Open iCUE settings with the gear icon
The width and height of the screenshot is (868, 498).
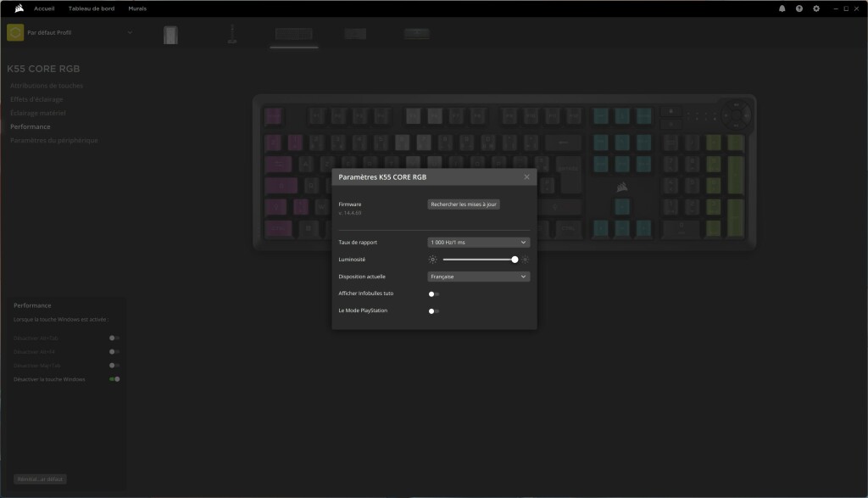tap(815, 8)
